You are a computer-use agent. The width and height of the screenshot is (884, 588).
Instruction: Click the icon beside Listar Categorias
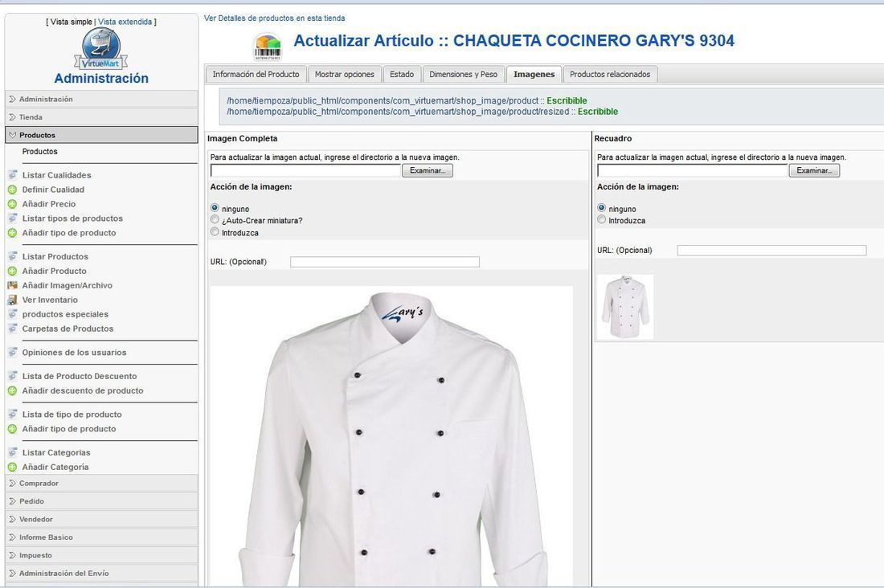pyautogui.click(x=12, y=453)
